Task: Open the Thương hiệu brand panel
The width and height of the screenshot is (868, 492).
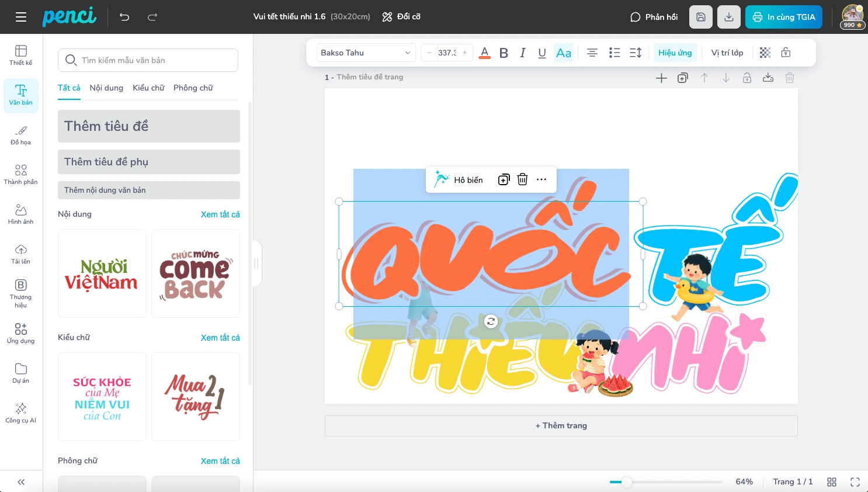Action: [21, 294]
